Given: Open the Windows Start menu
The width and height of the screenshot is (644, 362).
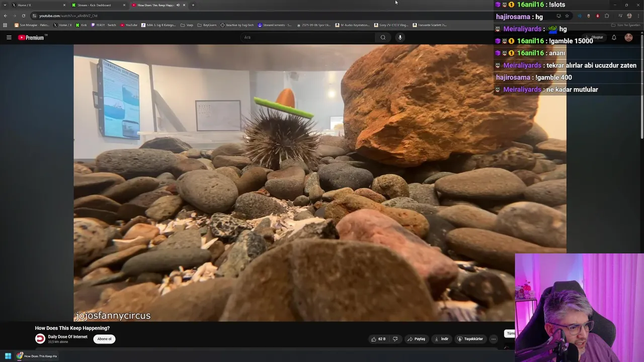Looking at the screenshot, I should [x=8, y=356].
